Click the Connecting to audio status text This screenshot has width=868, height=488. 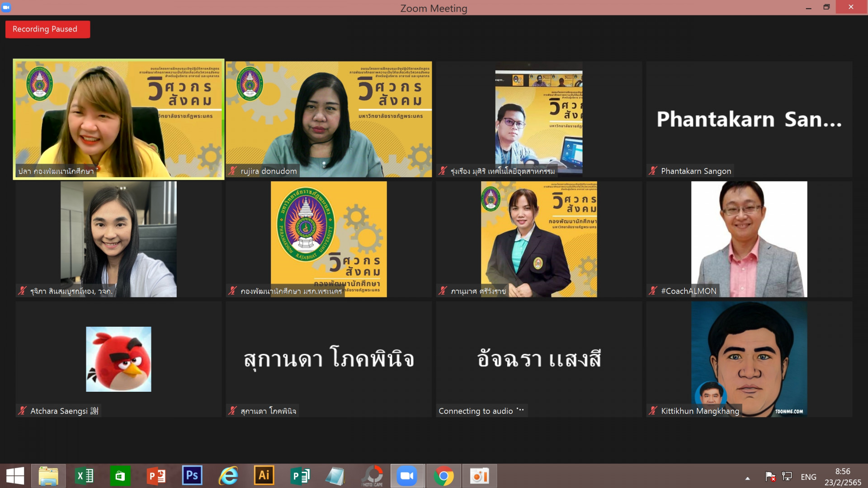476,411
